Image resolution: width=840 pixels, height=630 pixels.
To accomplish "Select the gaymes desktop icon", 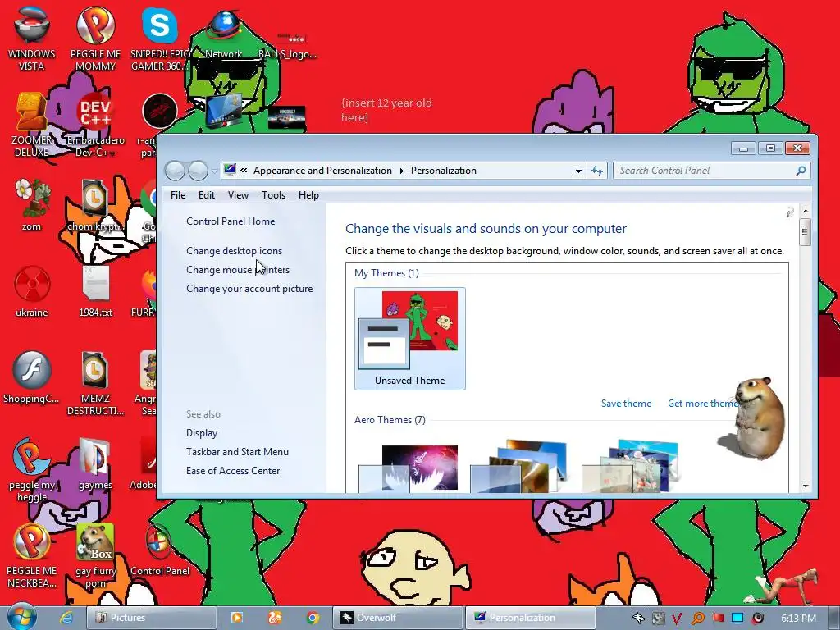I will click(95, 464).
